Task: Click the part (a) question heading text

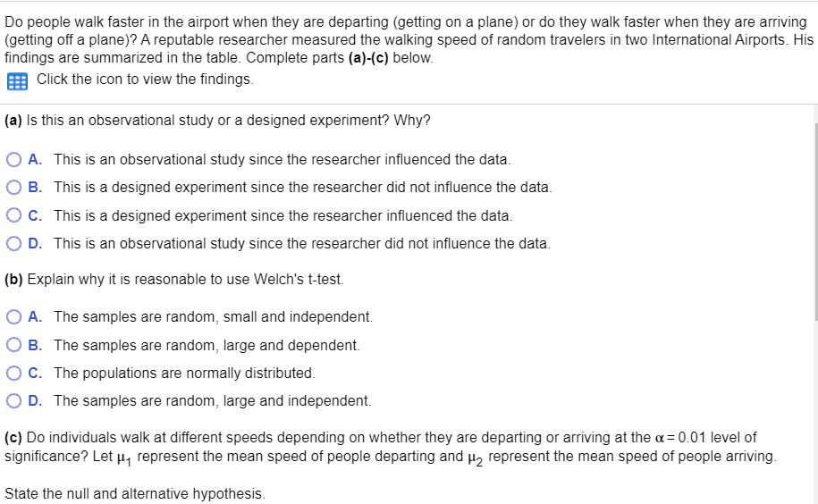Action: click(217, 121)
